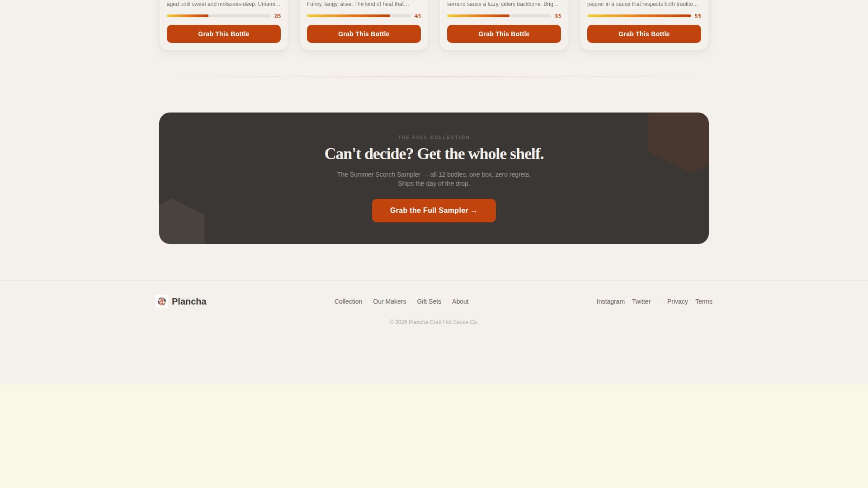Click the '2/5' heat rating text
Screen dimensions: 868x488
[x=278, y=16]
